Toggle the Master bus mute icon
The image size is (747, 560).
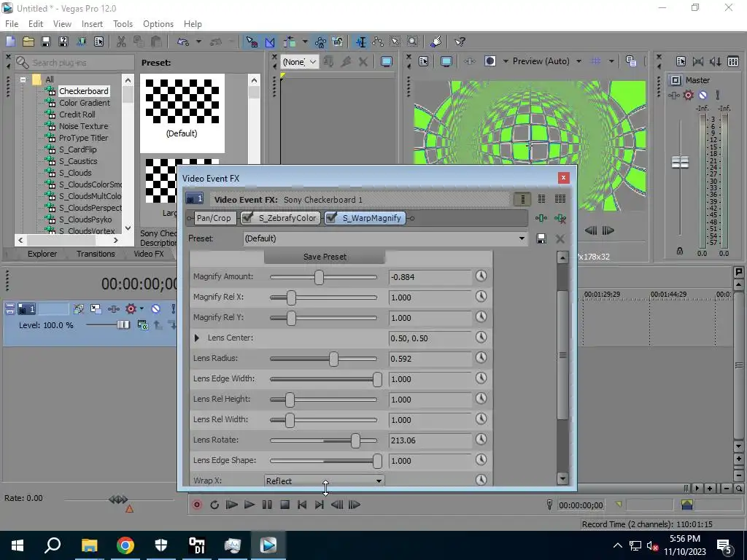(x=703, y=95)
